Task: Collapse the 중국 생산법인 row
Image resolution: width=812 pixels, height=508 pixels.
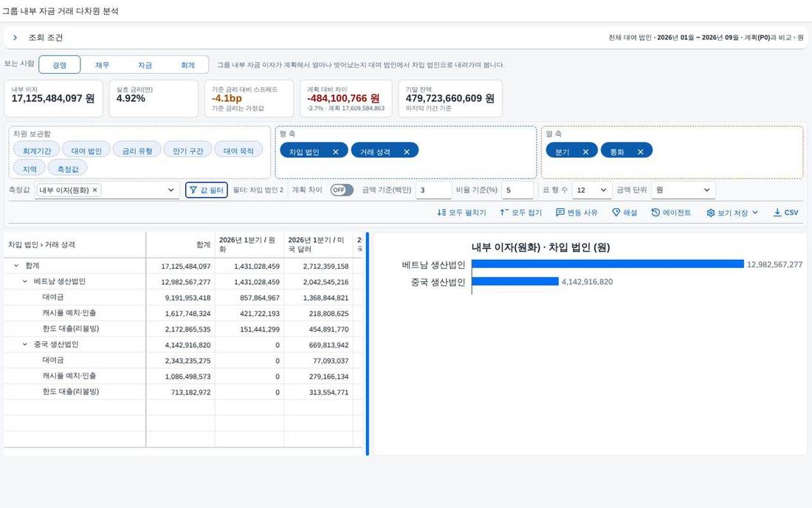Action: [x=25, y=344]
